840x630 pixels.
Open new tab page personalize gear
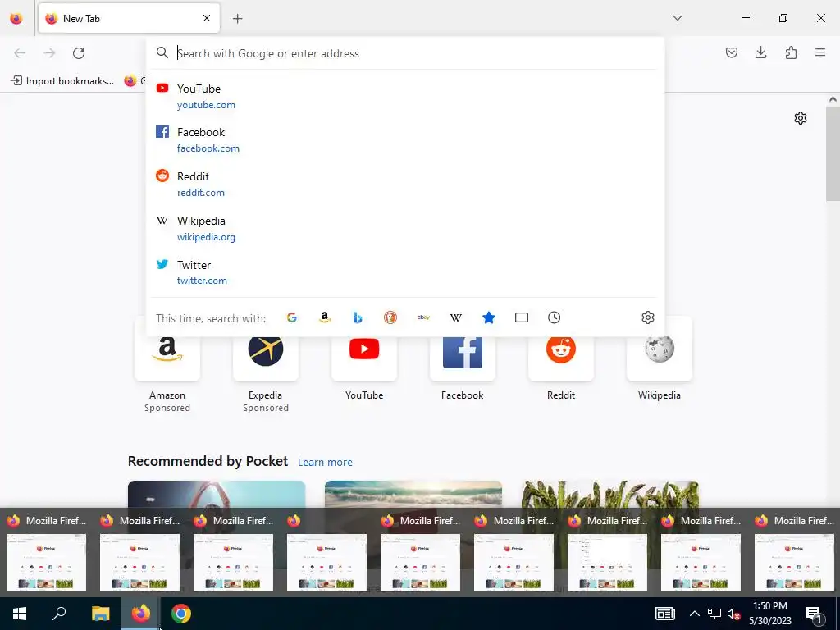click(x=801, y=118)
